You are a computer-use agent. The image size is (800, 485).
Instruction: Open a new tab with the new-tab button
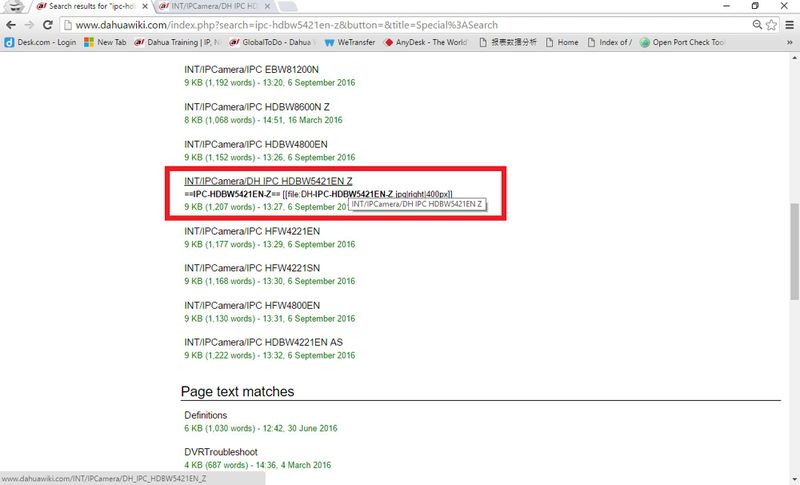(x=288, y=7)
